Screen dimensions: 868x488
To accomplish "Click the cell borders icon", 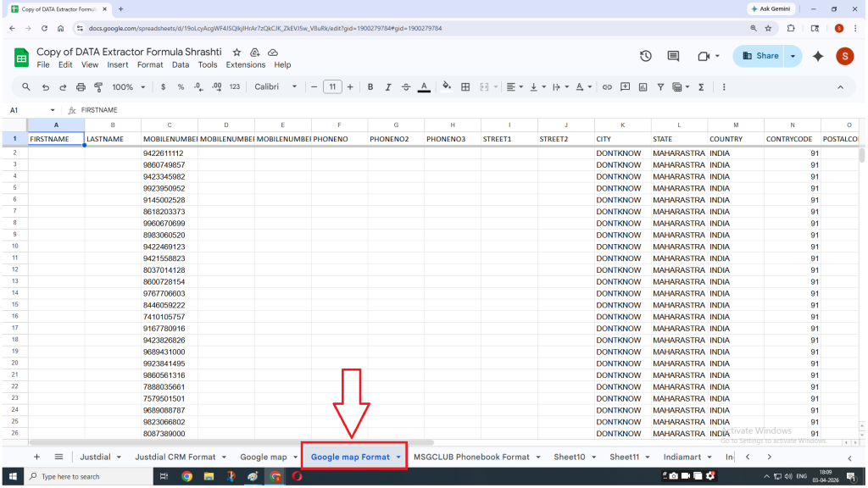I will pyautogui.click(x=465, y=87).
